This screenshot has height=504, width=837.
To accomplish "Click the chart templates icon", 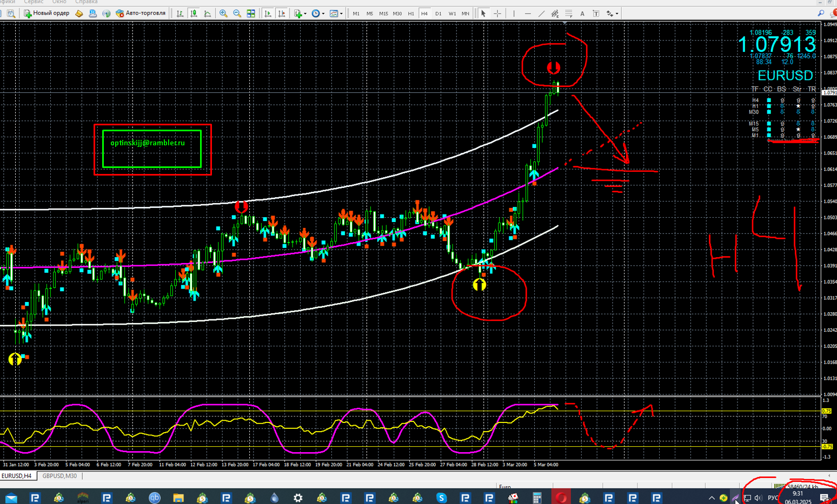I will pos(334,14).
